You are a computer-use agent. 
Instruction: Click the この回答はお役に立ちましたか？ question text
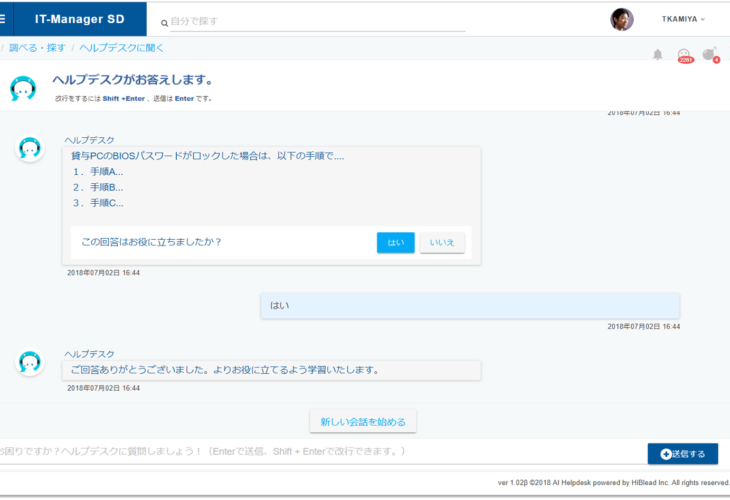click(x=151, y=242)
